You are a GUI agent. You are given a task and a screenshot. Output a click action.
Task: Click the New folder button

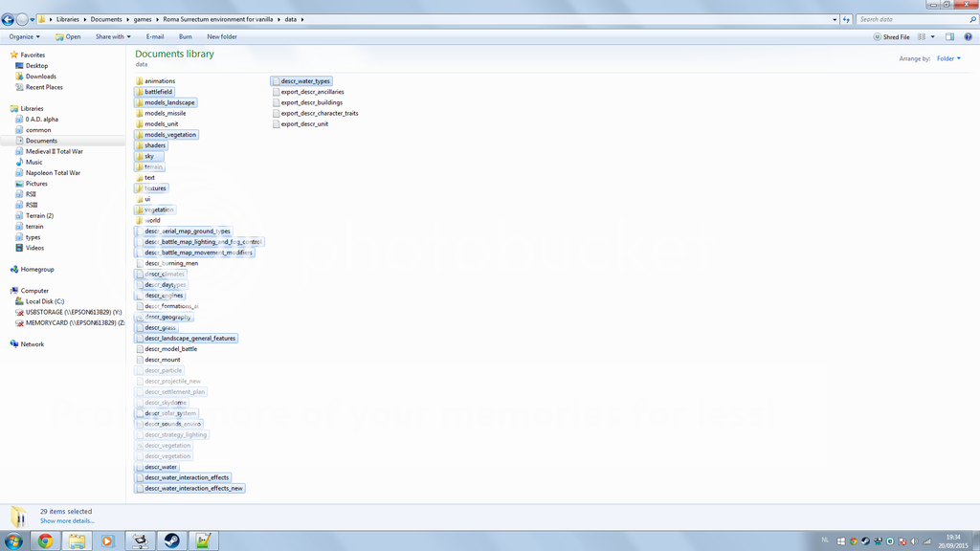(222, 36)
